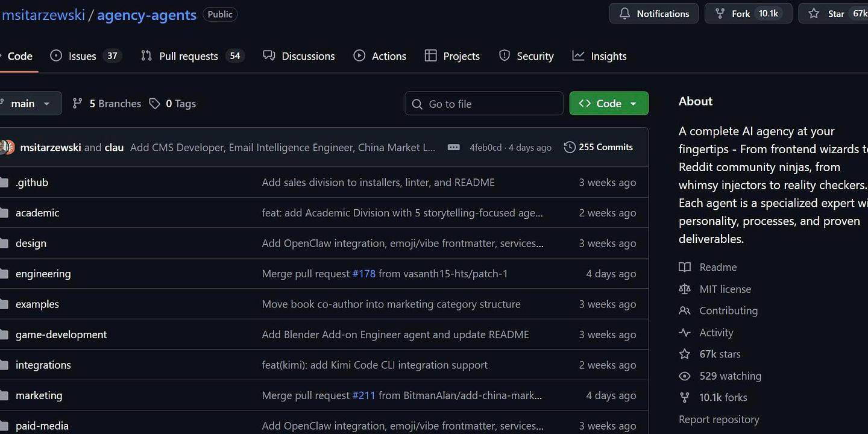Click the Report repository link
The image size is (868, 434).
tap(719, 419)
